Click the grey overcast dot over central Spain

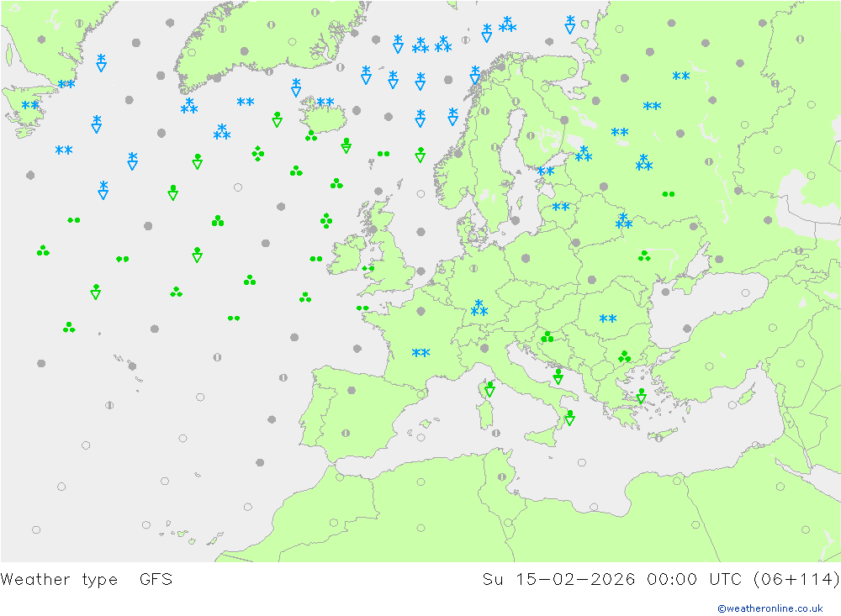coord(352,390)
